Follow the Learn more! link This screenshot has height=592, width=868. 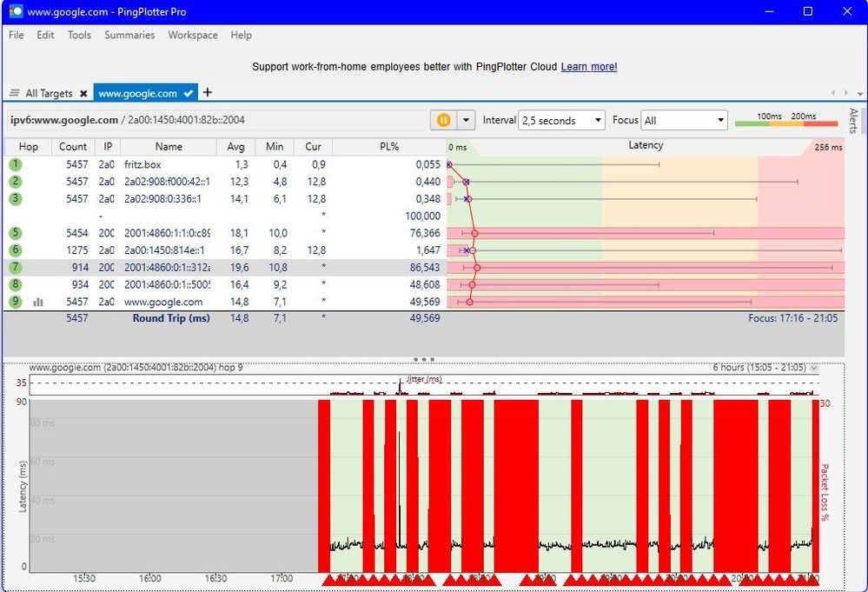[589, 66]
